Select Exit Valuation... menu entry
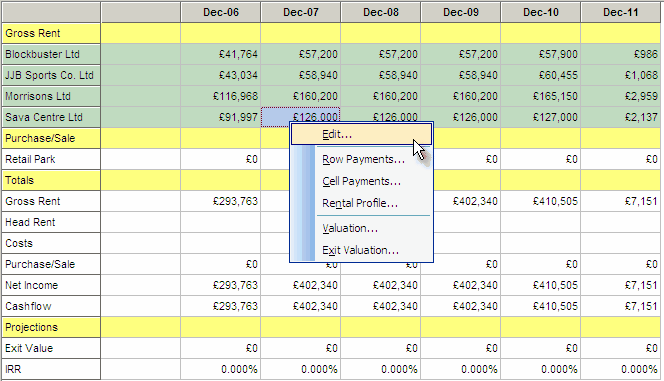 tap(360, 250)
